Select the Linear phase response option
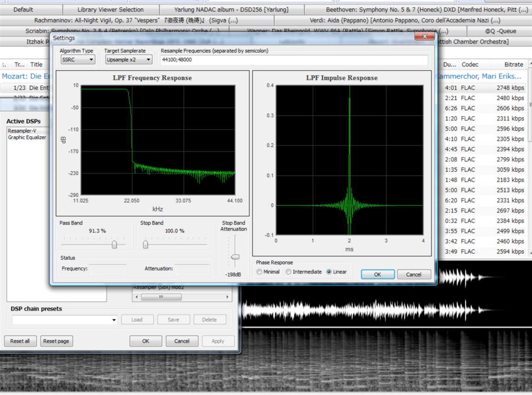Viewport: 532px width, 395px height. tap(329, 272)
